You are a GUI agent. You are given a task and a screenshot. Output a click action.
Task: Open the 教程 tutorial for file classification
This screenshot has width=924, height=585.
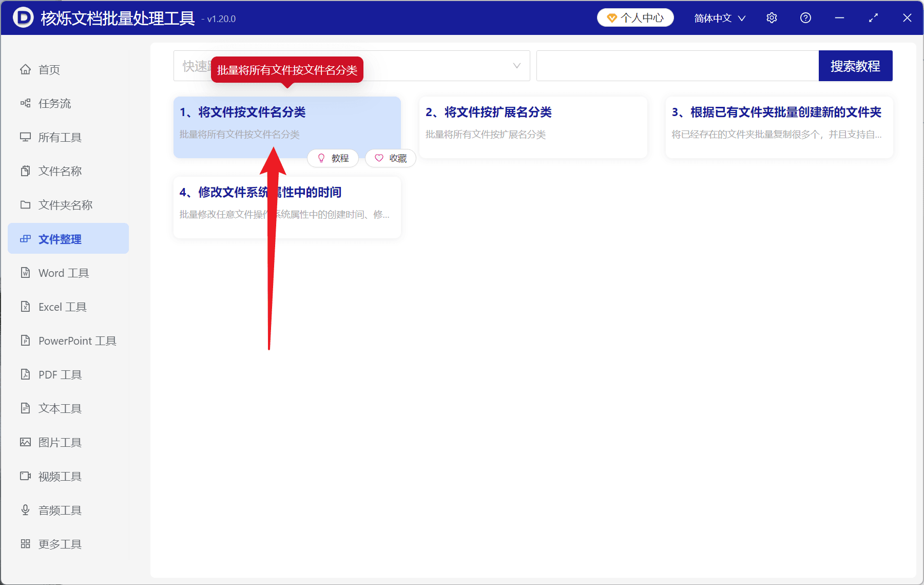click(x=333, y=158)
